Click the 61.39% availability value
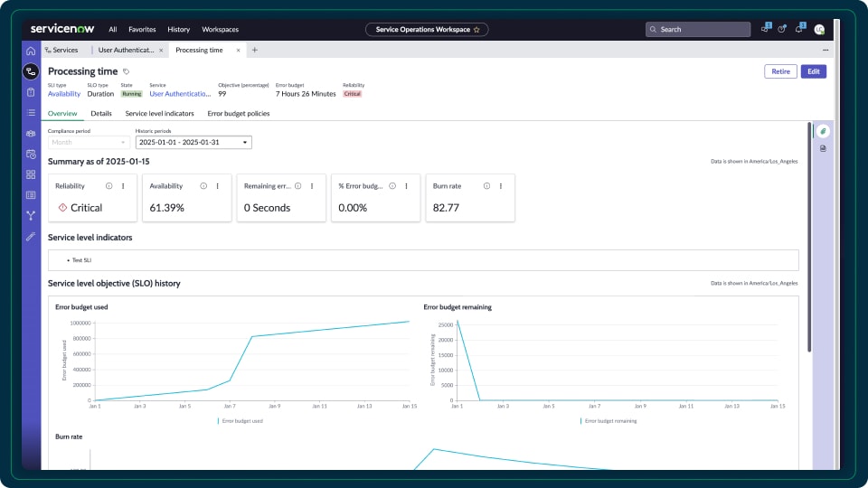The height and width of the screenshot is (488, 868). (166, 208)
